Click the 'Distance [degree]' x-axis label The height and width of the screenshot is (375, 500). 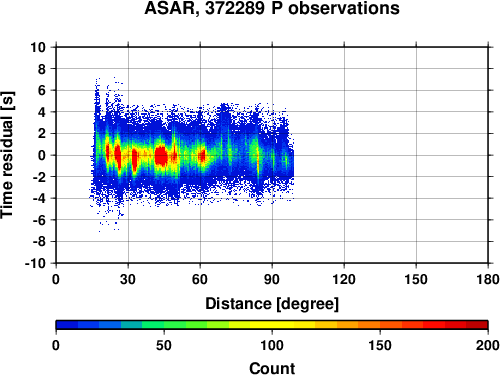point(272,304)
